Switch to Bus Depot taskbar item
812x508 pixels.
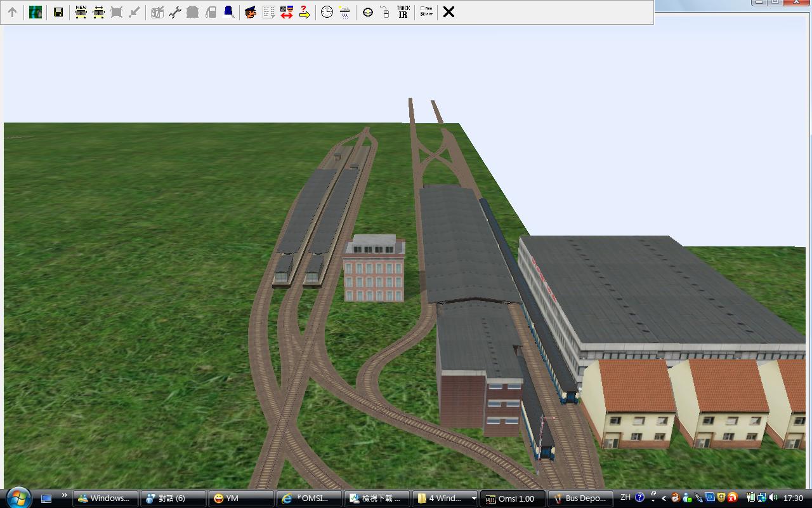(x=580, y=498)
